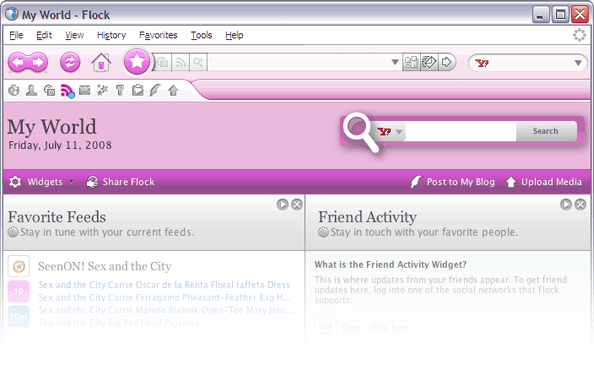Open the Feeds sidebar with red RSS icon
This screenshot has width=594, height=373.
point(67,91)
